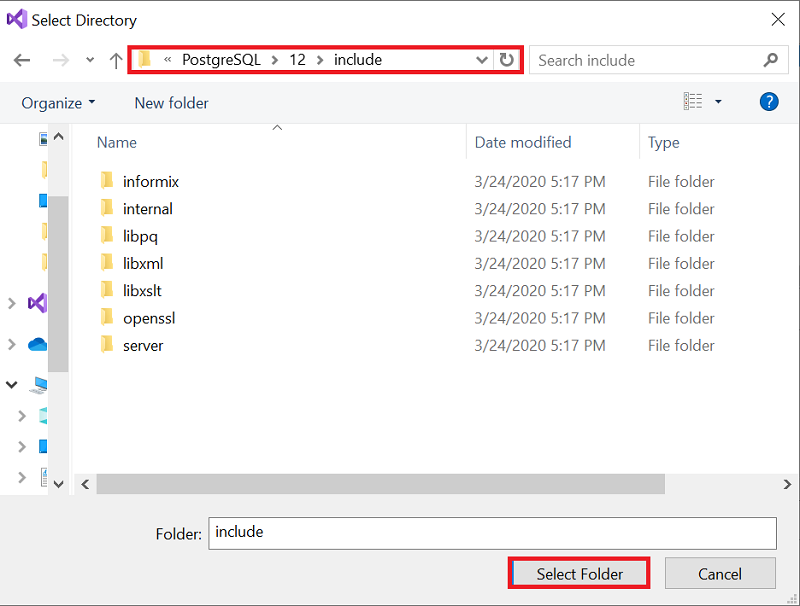Click the horizontal scrollbar thumb
The image size is (800, 606).
[380, 484]
